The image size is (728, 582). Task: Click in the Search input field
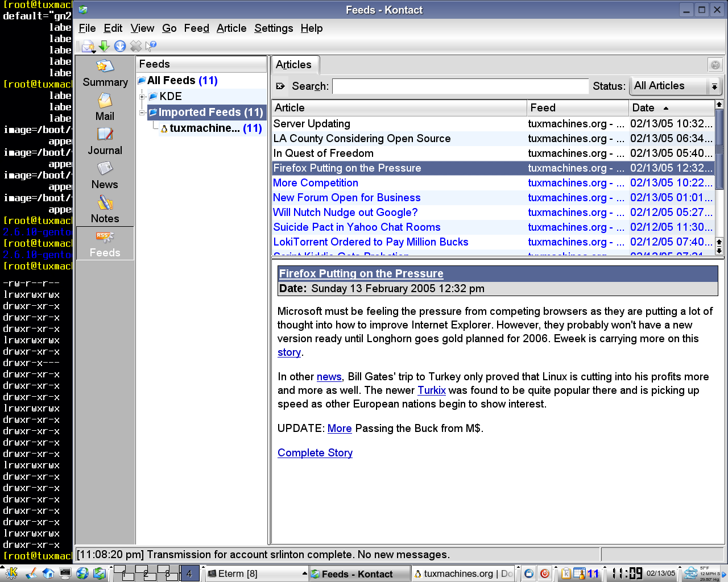(x=460, y=86)
